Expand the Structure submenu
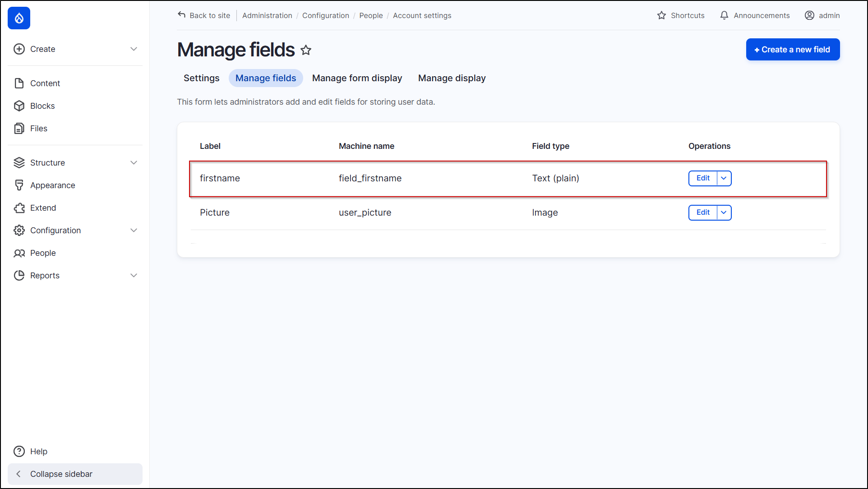Image resolution: width=868 pixels, height=489 pixels. click(134, 163)
